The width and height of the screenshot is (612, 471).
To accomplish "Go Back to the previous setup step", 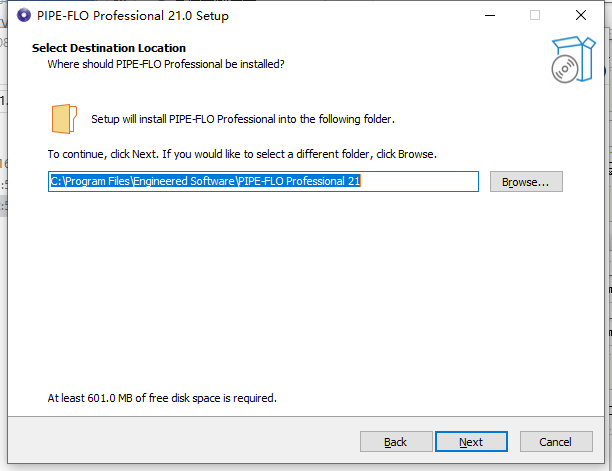I will pyautogui.click(x=396, y=442).
